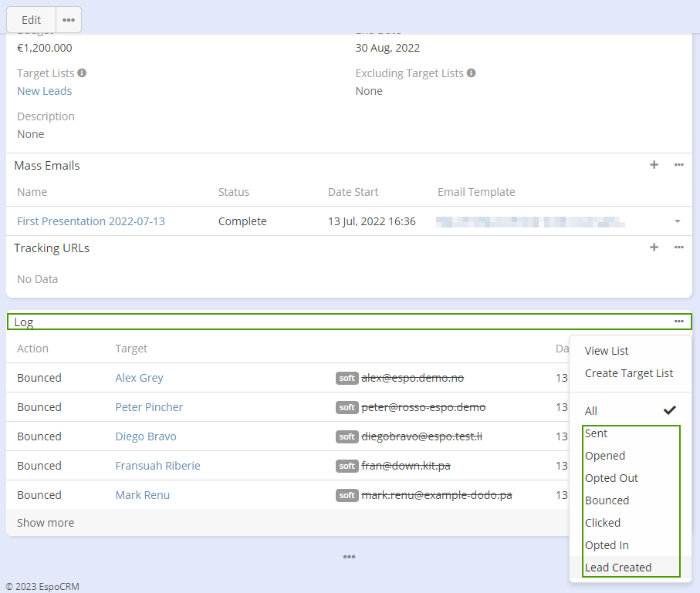Expand the First Presentation row action arrow

(677, 221)
